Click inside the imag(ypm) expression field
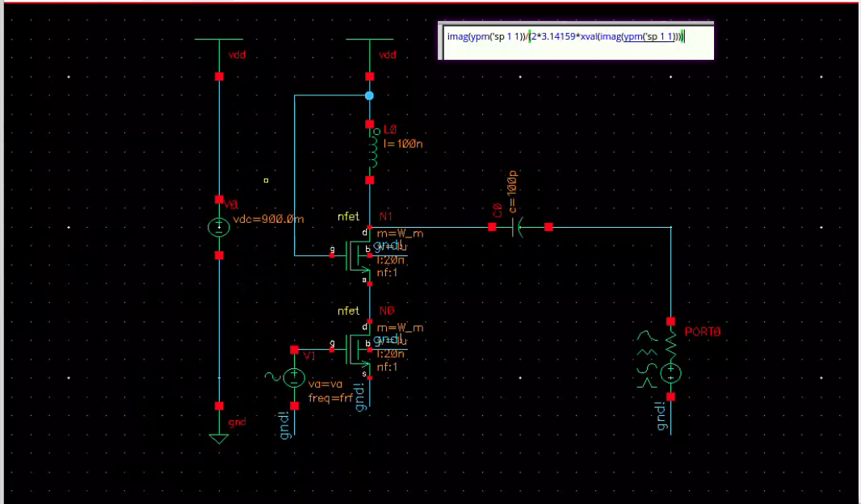The width and height of the screenshot is (861, 504). 565,36
